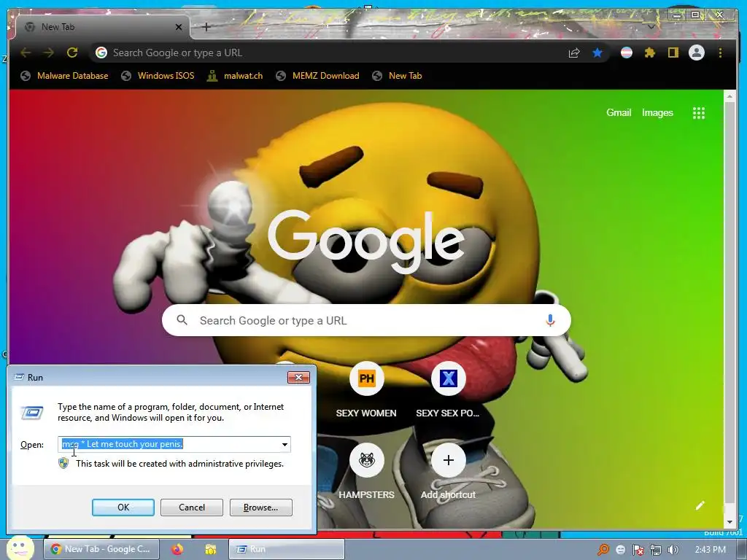
Task: Customize this page with pencil icon
Action: [x=700, y=505]
